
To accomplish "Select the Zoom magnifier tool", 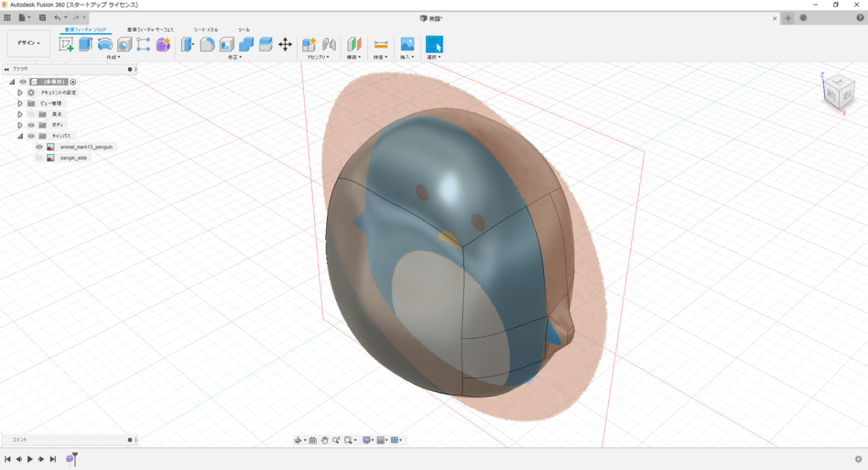I will click(336, 440).
